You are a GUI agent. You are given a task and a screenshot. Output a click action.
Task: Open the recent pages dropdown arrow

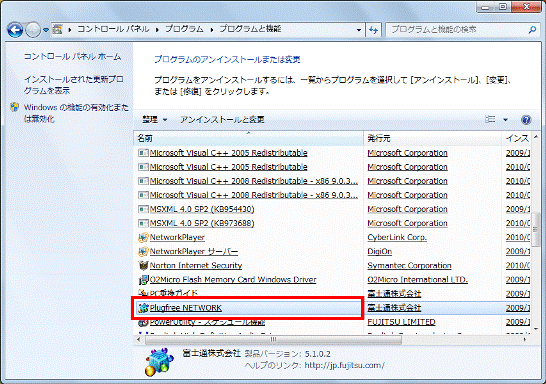pos(46,30)
